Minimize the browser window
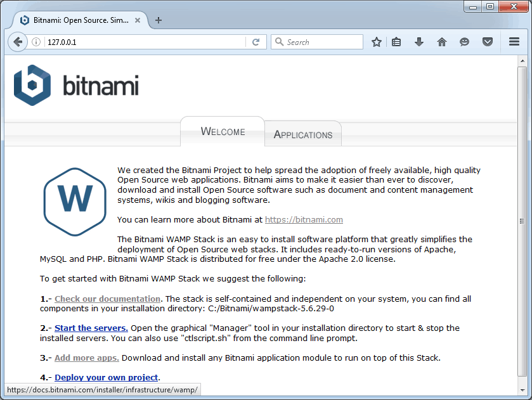The image size is (532, 400). (x=473, y=6)
